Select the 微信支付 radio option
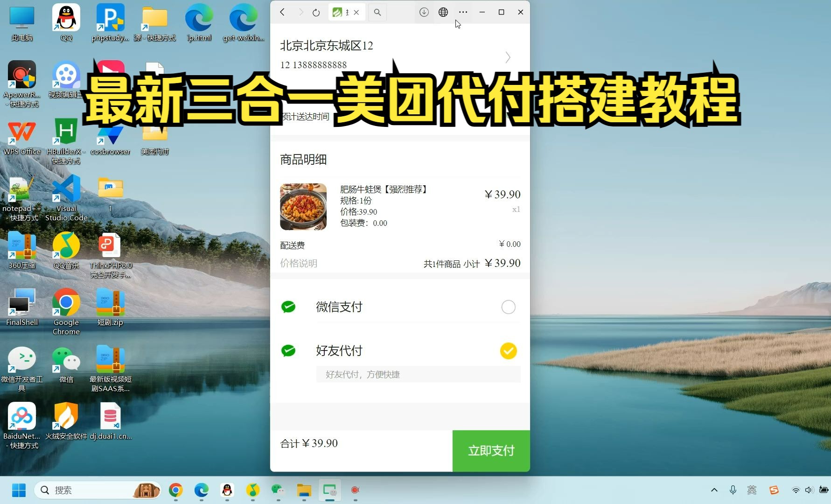831x504 pixels. pyautogui.click(x=508, y=307)
